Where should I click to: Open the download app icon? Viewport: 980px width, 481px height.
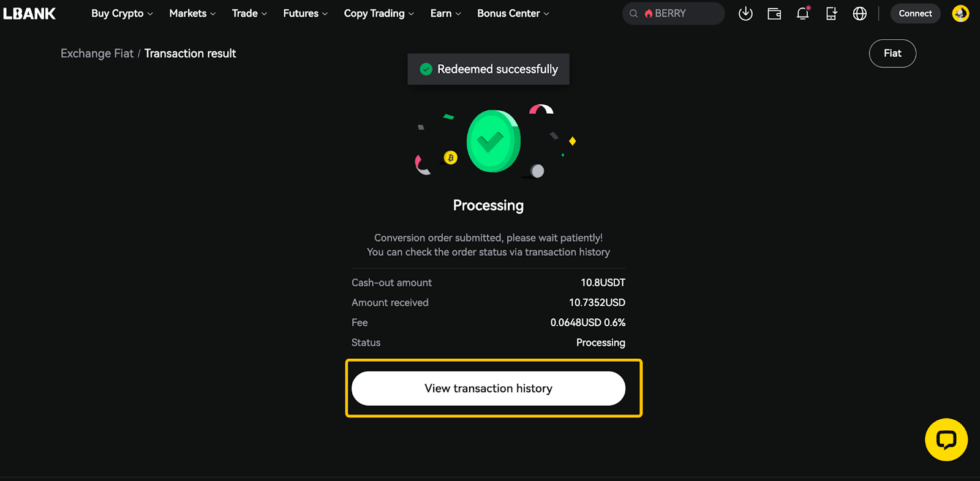pyautogui.click(x=745, y=13)
